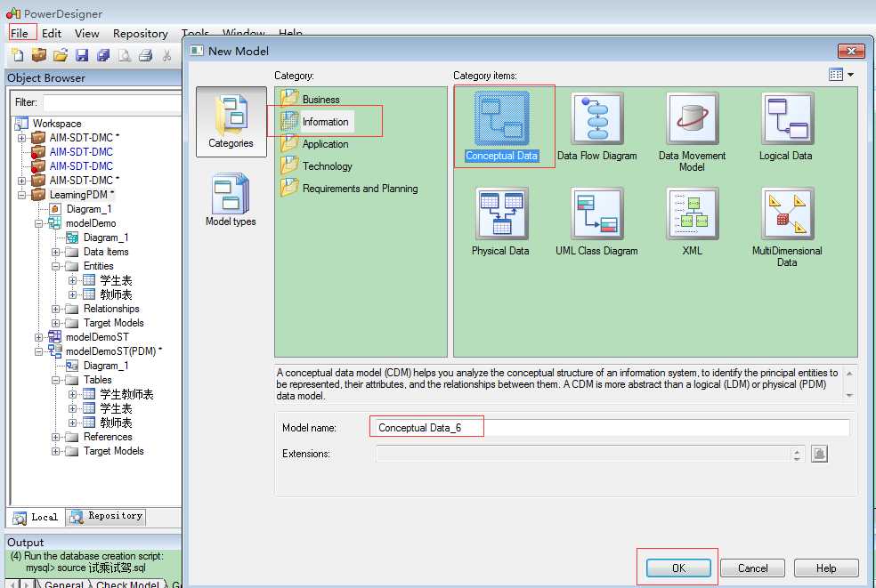876x588 pixels.
Task: Select the Data Movement Model item
Action: 692,133
